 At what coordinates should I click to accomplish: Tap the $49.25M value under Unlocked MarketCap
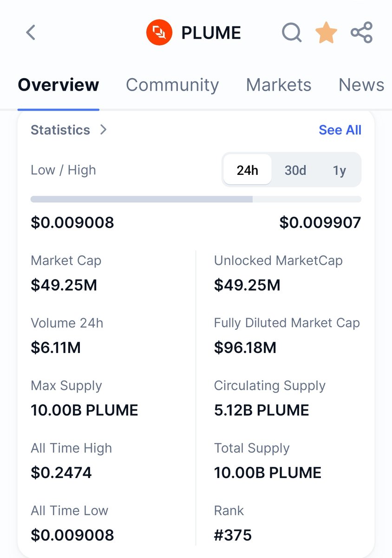248,285
